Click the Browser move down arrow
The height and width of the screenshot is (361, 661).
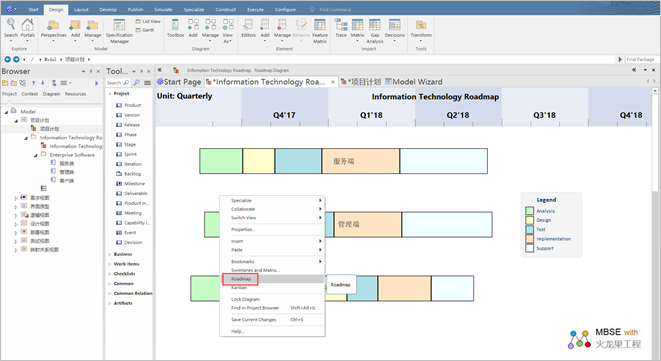click(43, 83)
